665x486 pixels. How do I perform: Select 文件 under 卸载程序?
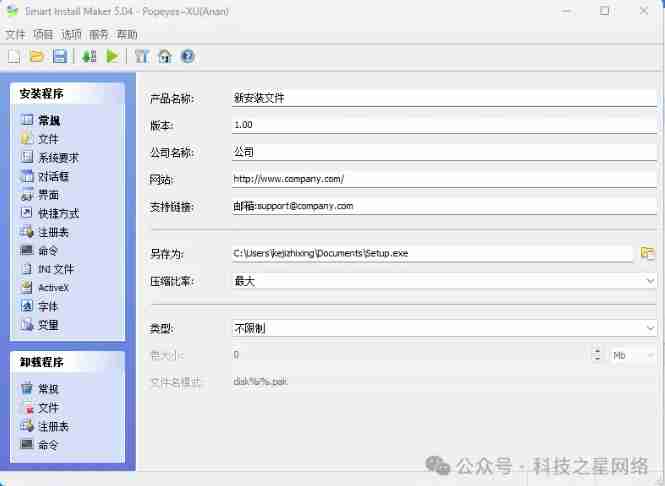point(47,407)
